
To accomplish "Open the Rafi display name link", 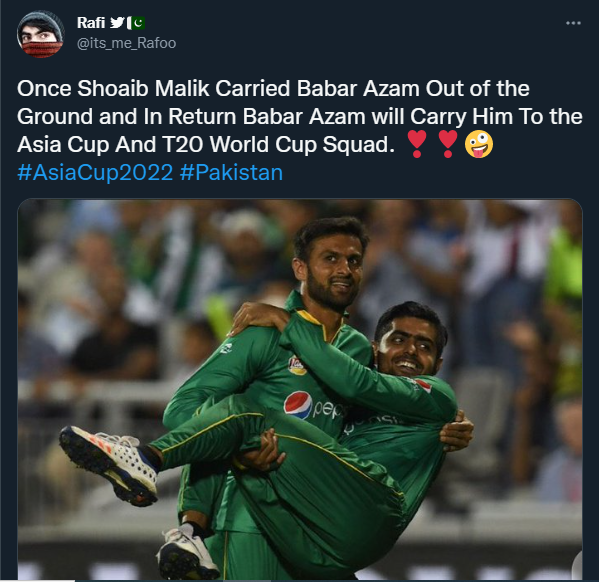I will 91,23.
